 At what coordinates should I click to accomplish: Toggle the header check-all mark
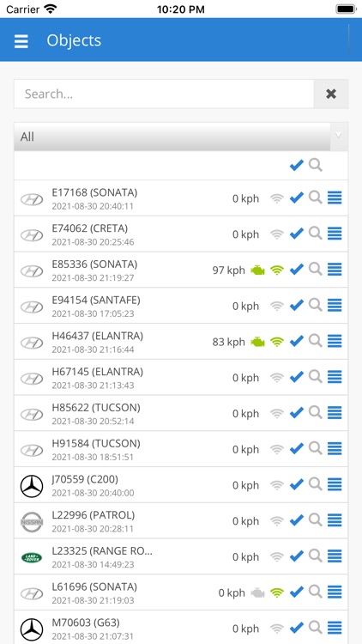(x=296, y=165)
